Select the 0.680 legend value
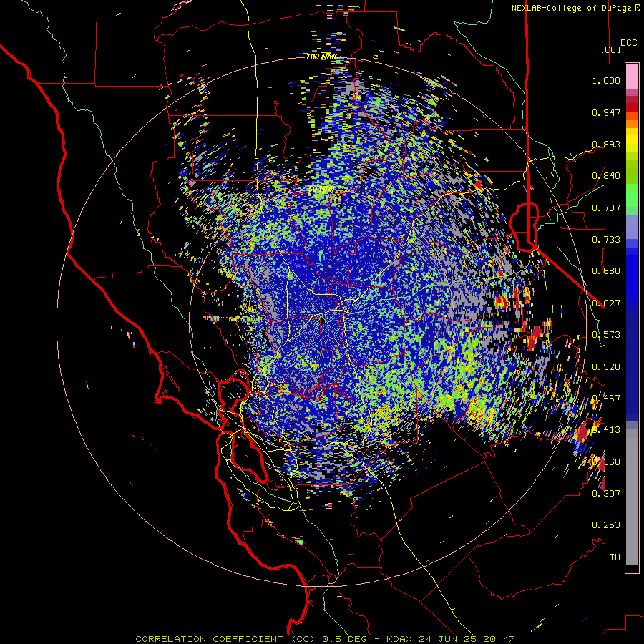The image size is (644, 644). (x=606, y=271)
